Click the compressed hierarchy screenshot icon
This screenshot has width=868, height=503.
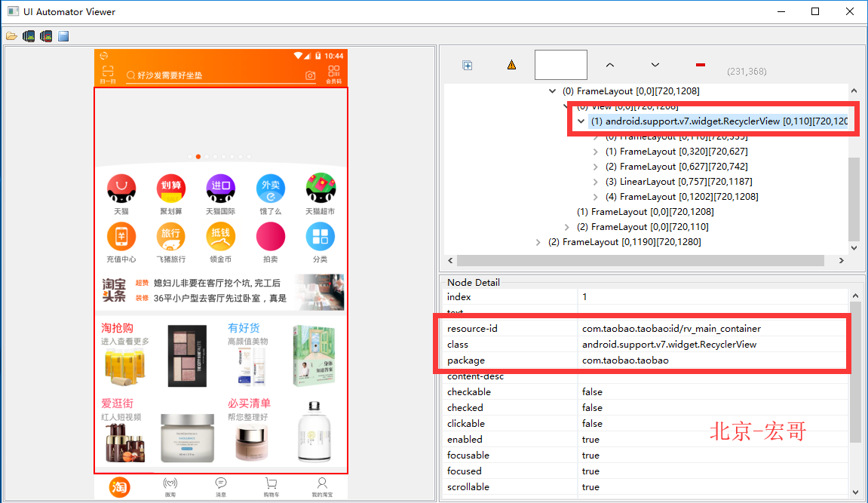pyautogui.click(x=46, y=36)
